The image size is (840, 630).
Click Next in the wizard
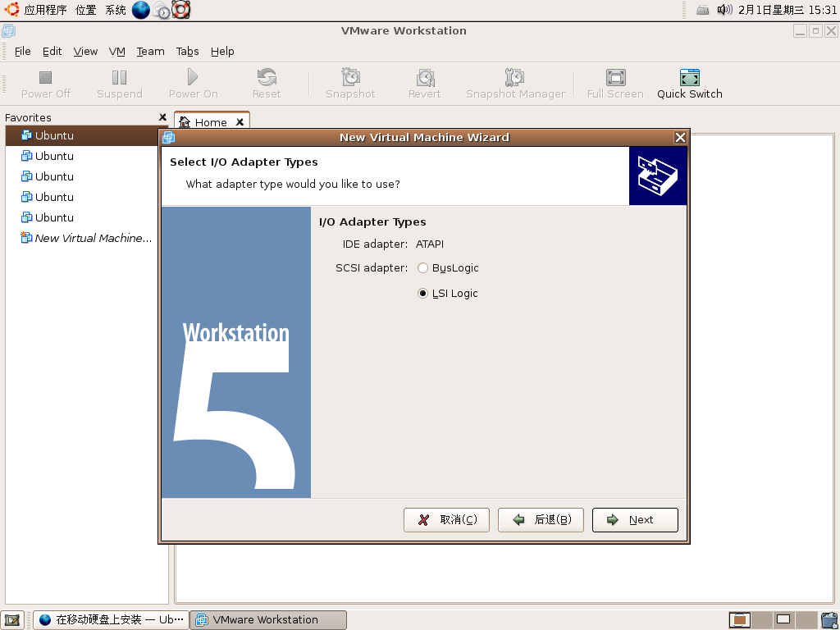pos(635,519)
